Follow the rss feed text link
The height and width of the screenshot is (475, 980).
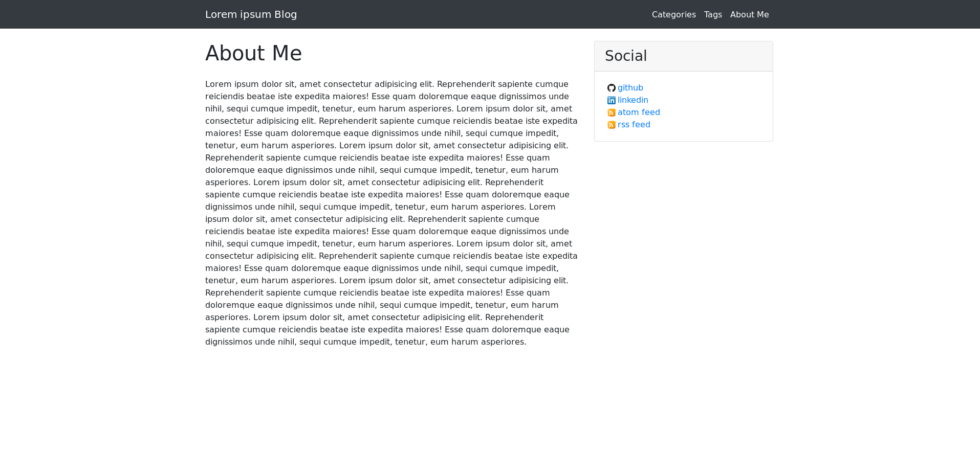[x=634, y=125]
